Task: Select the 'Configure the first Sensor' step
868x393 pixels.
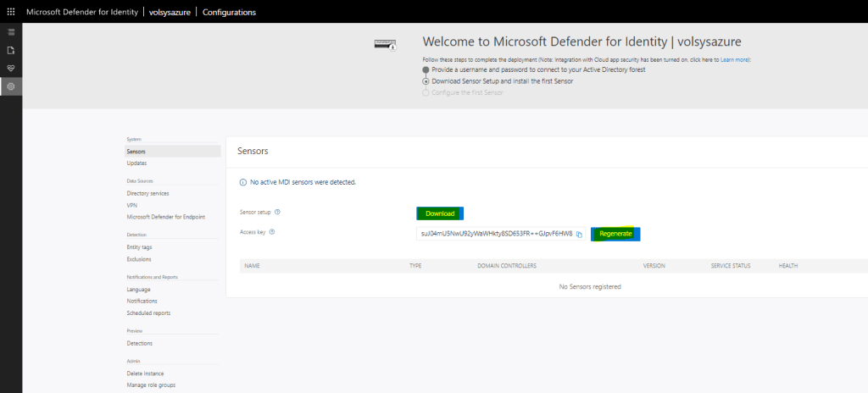Action: 426,92
